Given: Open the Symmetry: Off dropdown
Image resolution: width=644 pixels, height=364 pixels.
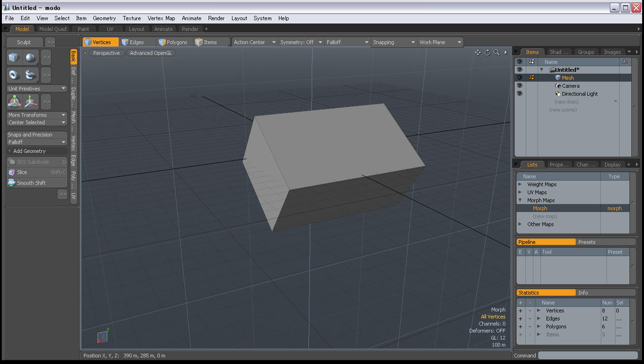Looking at the screenshot, I should click(x=301, y=42).
